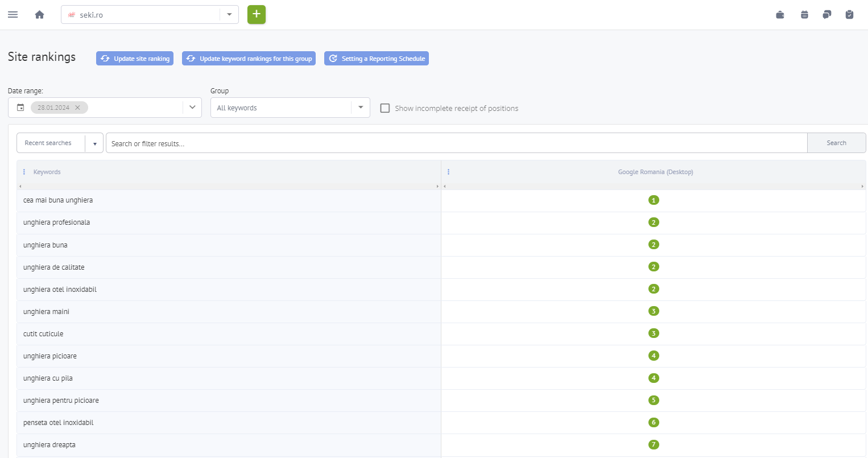Screen dimensions: 868x458
Task: Expand the seki.ro site selector dropdown
Action: pos(229,15)
